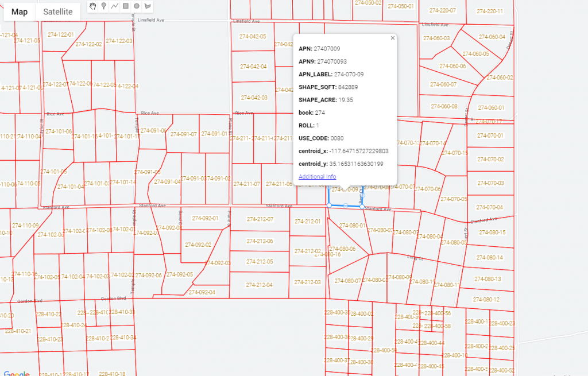Activate the rectangle drawing tool

tap(125, 6)
